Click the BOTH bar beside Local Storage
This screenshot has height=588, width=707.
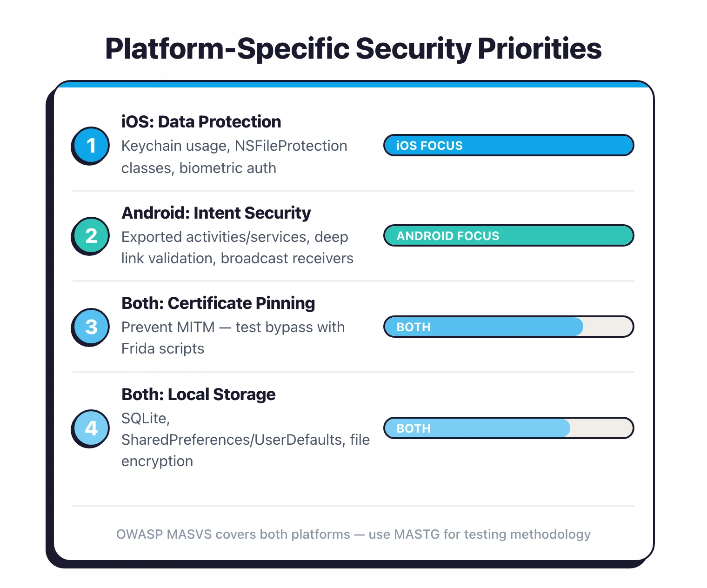pyautogui.click(x=477, y=428)
